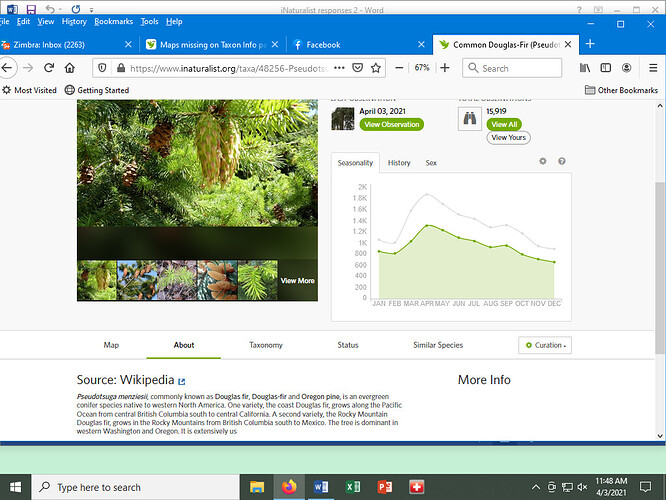666x500 pixels.
Task: Select the first cone photo thumbnail
Action: [97, 280]
